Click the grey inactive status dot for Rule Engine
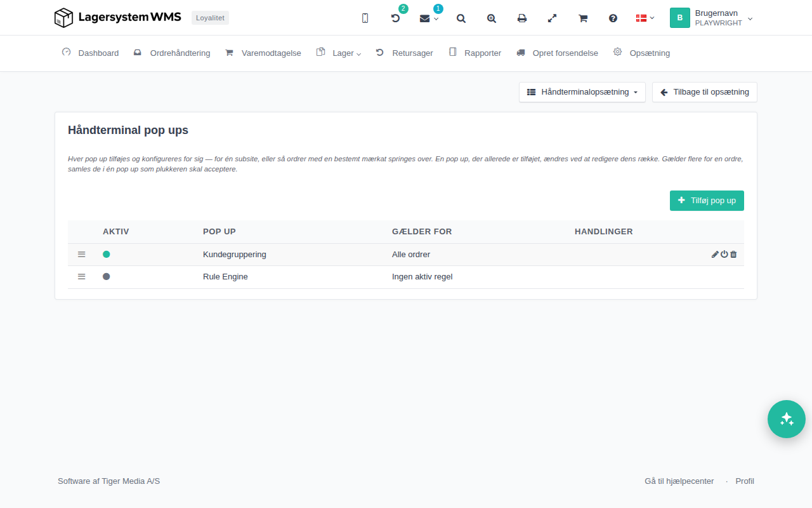 point(107,276)
